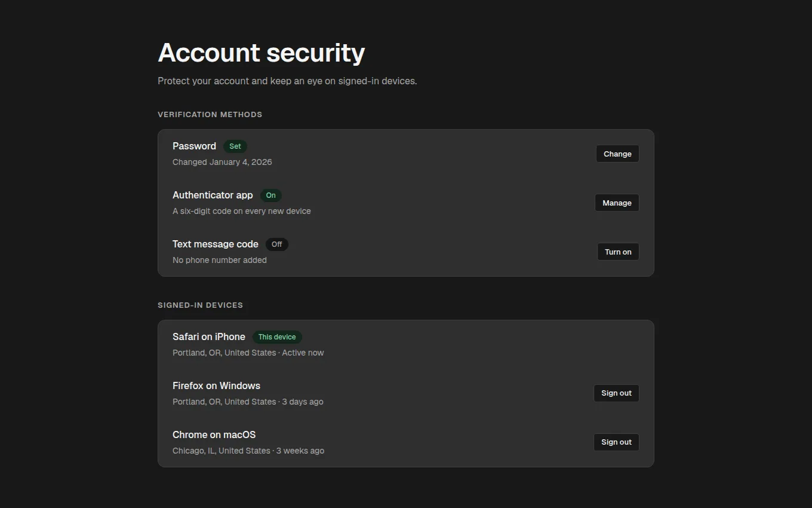
Task: Click the This device badge
Action: [x=277, y=337]
